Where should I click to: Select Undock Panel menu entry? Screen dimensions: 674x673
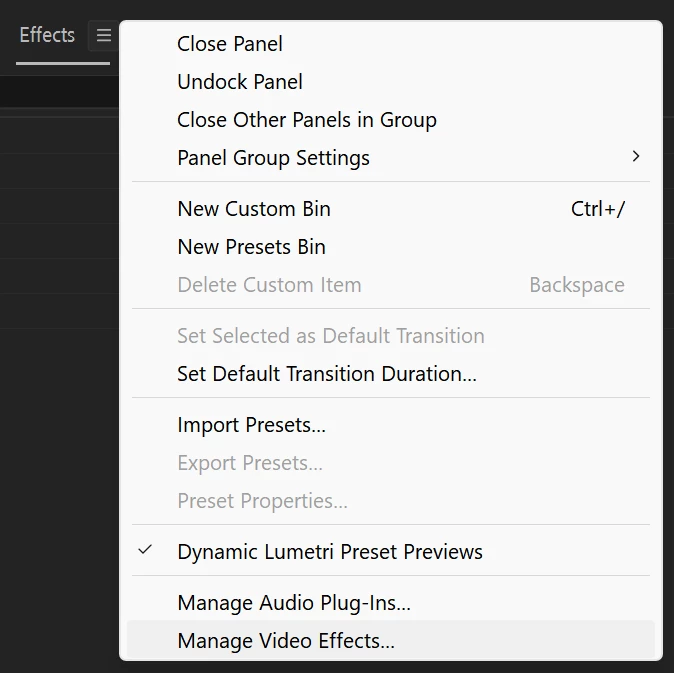tap(240, 82)
